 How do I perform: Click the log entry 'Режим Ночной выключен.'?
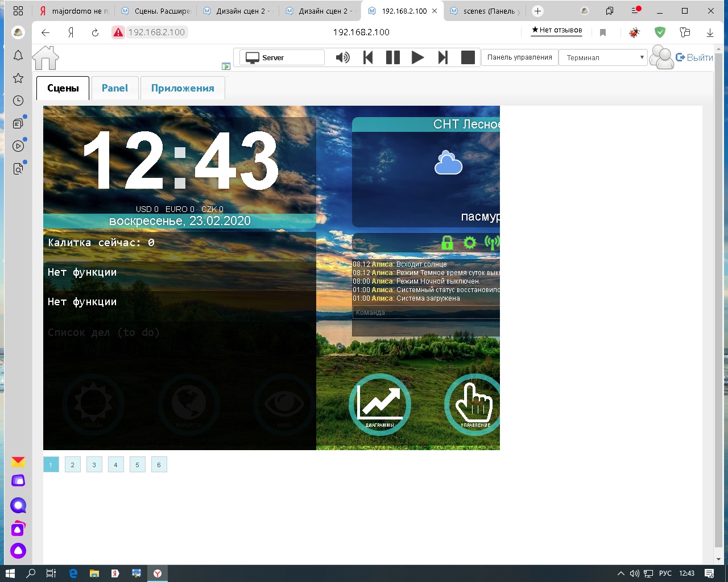(439, 281)
